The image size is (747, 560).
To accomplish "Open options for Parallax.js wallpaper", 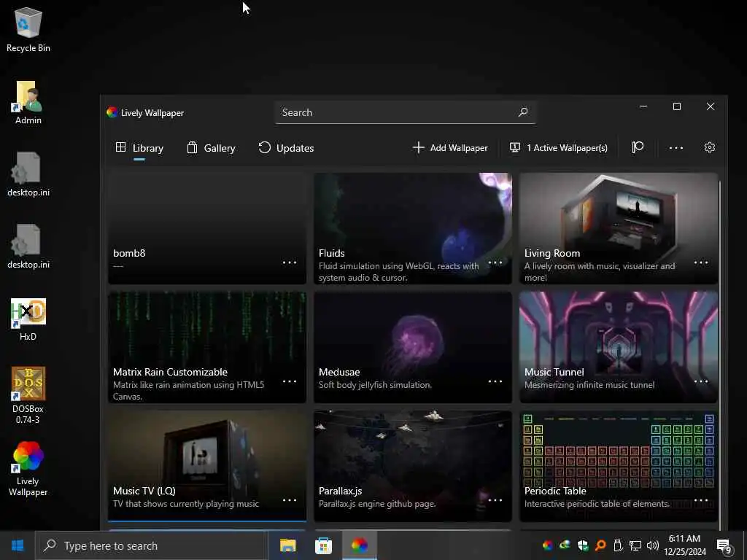I will coord(495,500).
